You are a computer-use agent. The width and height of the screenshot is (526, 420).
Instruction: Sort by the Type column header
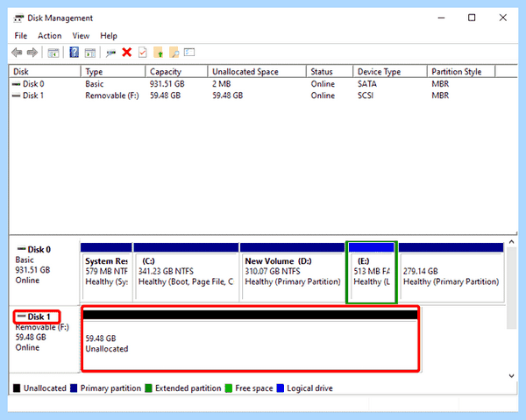pos(113,71)
